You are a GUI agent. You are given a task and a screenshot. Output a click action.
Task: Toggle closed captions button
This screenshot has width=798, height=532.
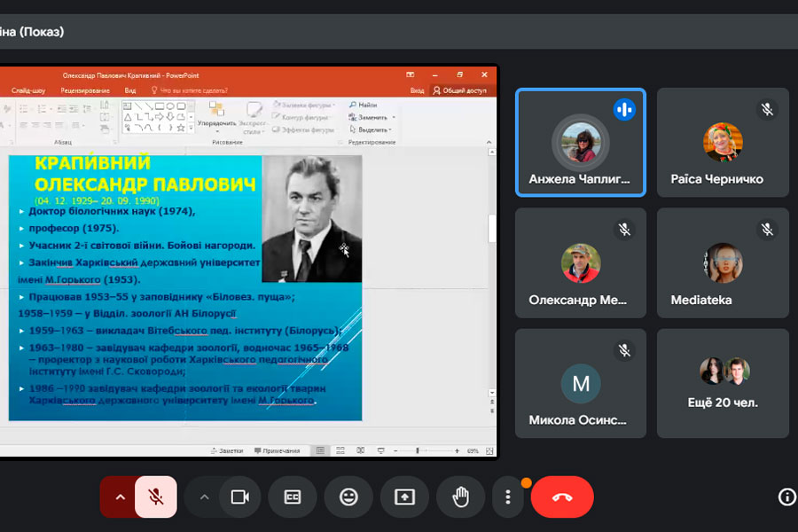pyautogui.click(x=293, y=497)
